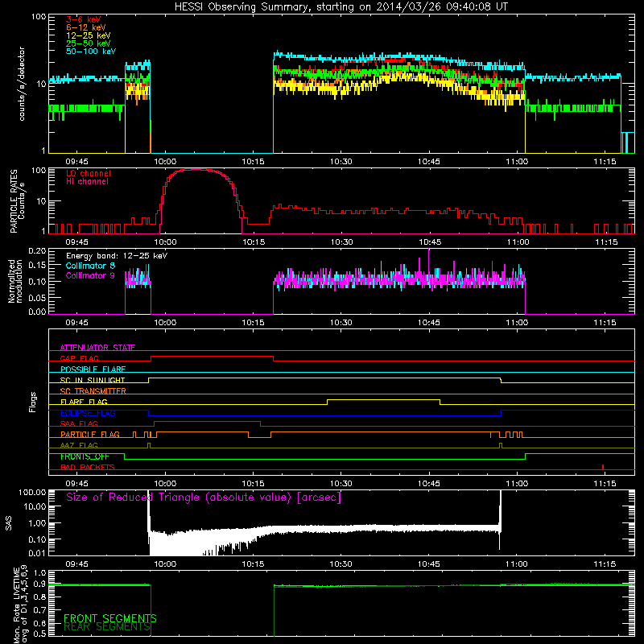Screen dimensions: 644x644
Task: Select the 'FRONTS OFF' flag label
Action: (85, 456)
